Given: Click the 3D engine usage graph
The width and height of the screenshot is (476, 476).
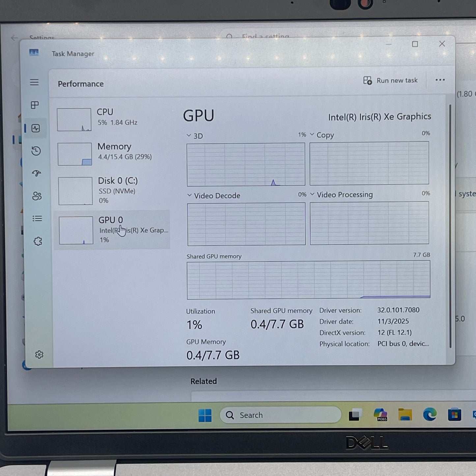Looking at the screenshot, I should pyautogui.click(x=246, y=164).
